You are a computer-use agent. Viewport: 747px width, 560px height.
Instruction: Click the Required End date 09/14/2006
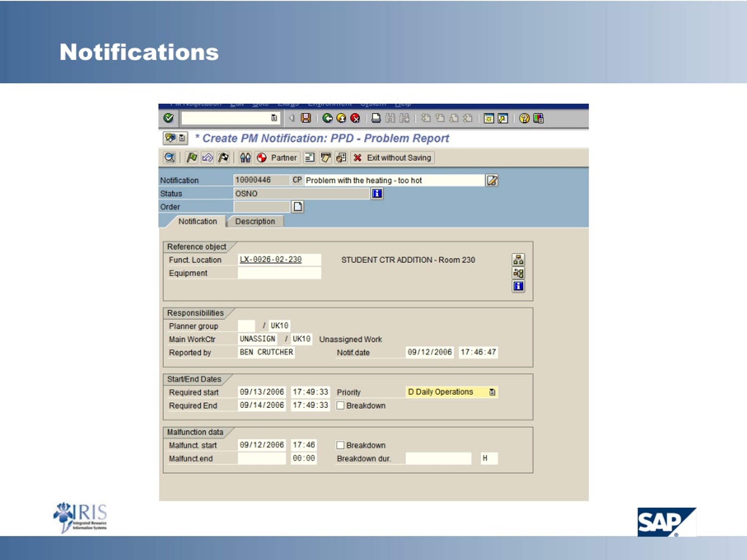click(x=262, y=405)
